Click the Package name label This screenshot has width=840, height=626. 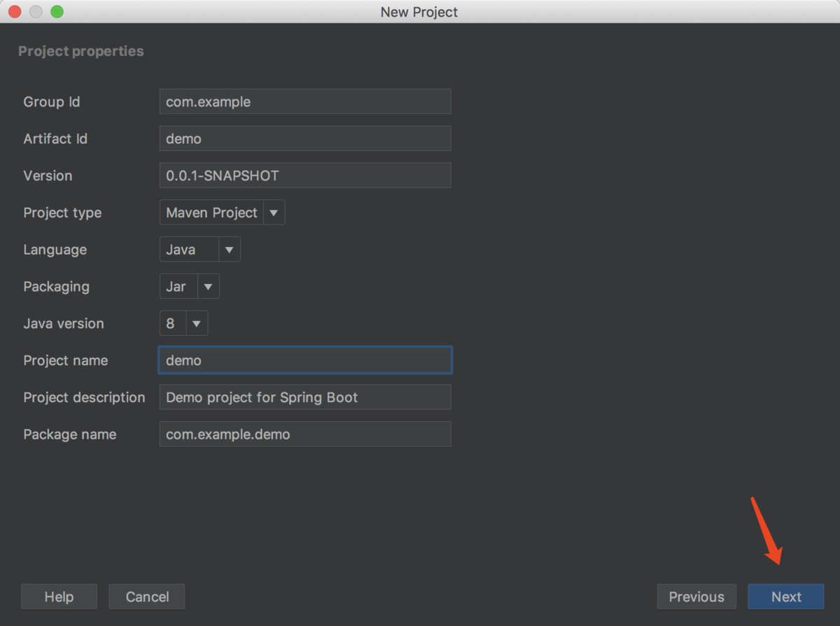(70, 434)
